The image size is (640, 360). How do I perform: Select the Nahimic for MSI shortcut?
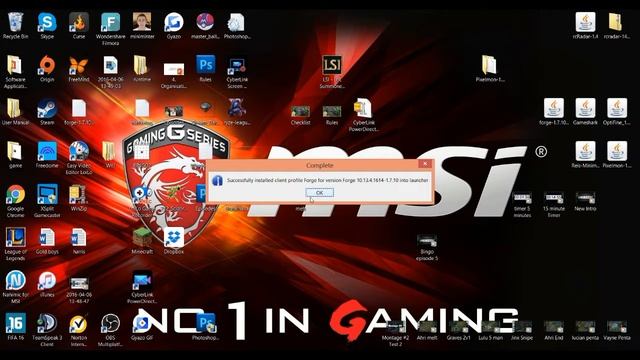click(x=16, y=287)
